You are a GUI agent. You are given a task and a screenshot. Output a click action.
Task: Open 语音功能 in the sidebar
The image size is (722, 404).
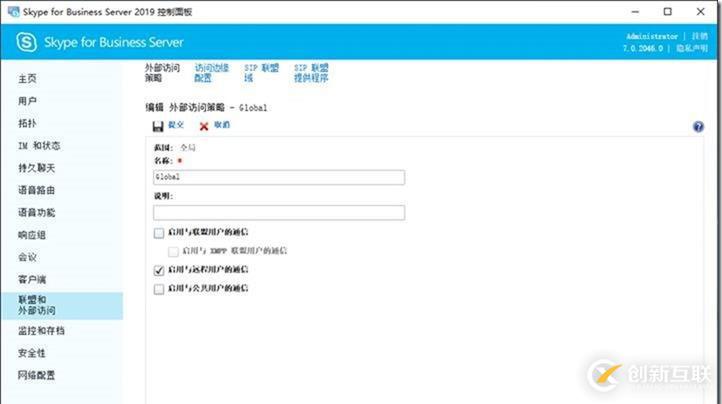(36, 212)
